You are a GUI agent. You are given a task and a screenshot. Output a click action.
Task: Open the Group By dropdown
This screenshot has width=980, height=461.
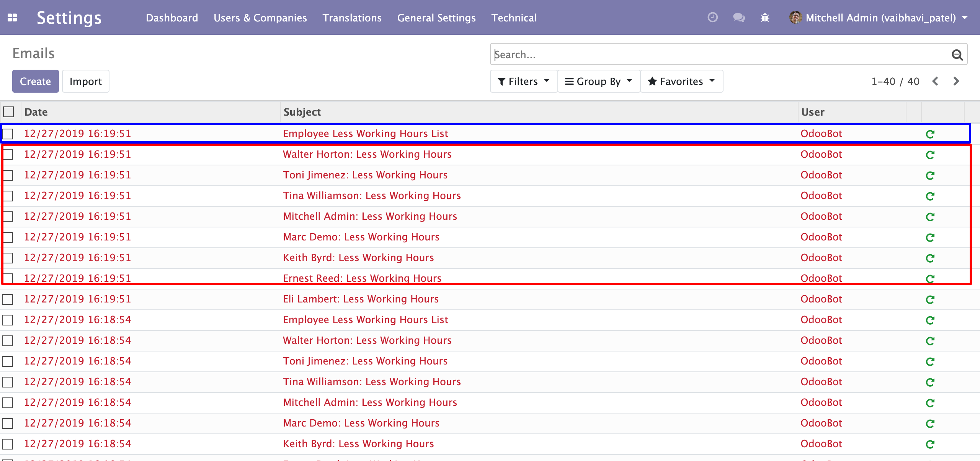tap(598, 81)
